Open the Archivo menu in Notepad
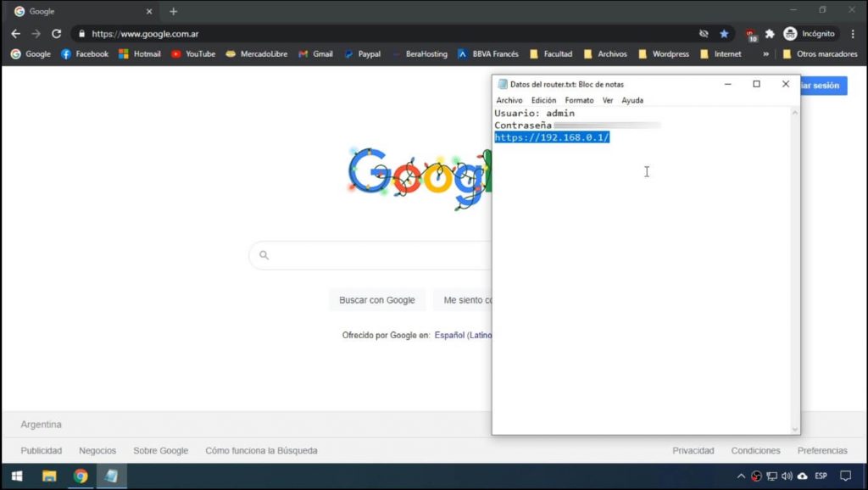This screenshot has height=490, width=868. point(509,100)
